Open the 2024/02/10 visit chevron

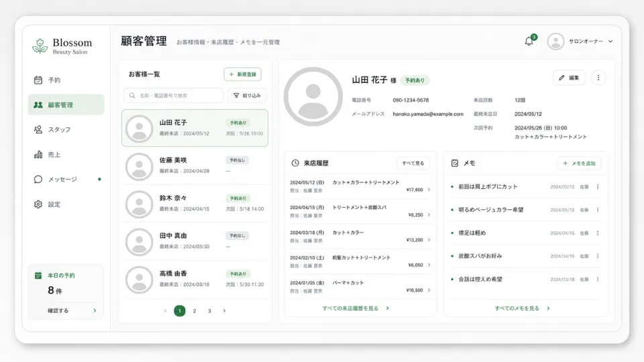[x=429, y=265]
